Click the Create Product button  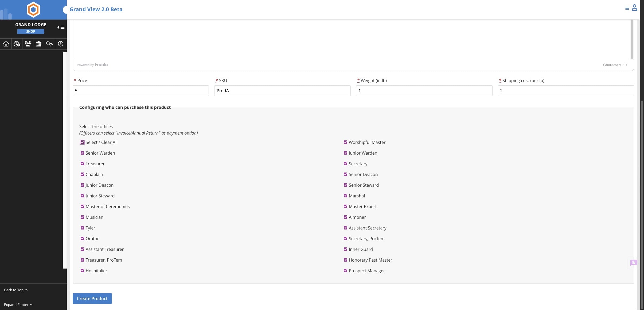click(x=92, y=298)
